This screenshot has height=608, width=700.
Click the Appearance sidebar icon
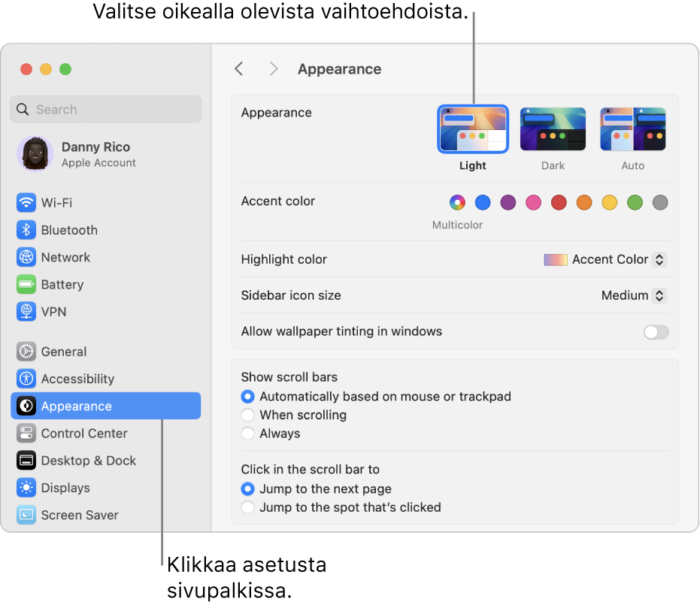[26, 406]
